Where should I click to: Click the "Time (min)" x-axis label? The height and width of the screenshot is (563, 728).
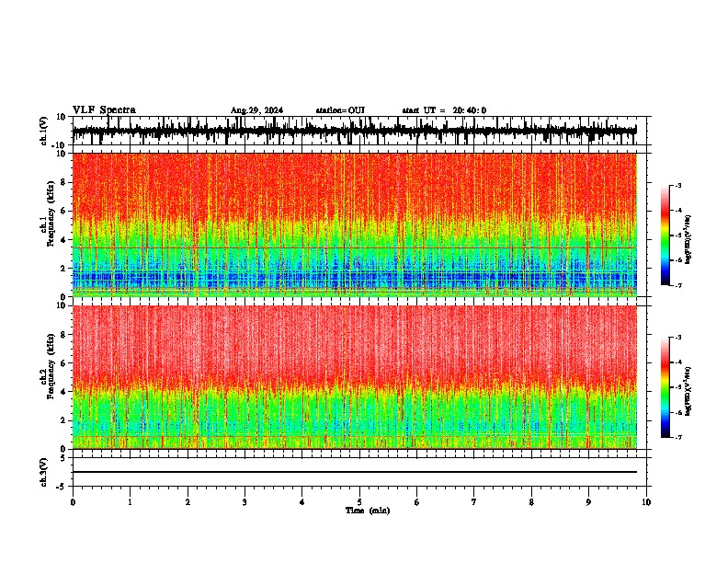368,511
